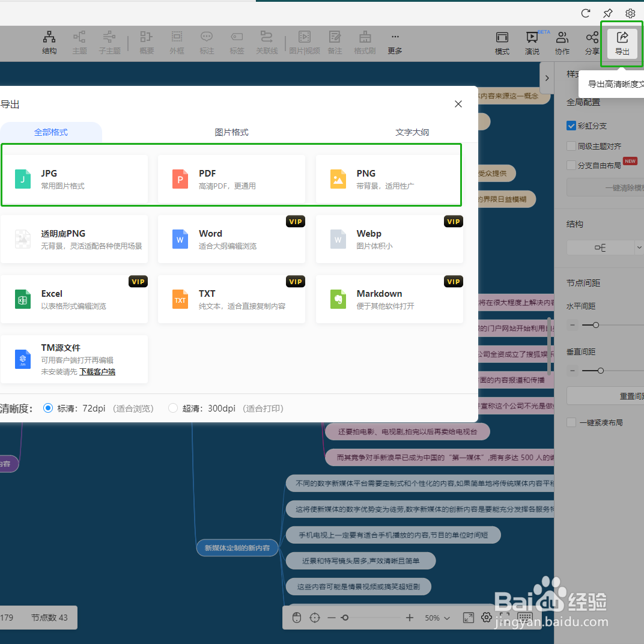The height and width of the screenshot is (644, 644).
Task: Click the locate center target icon
Action: click(x=315, y=618)
